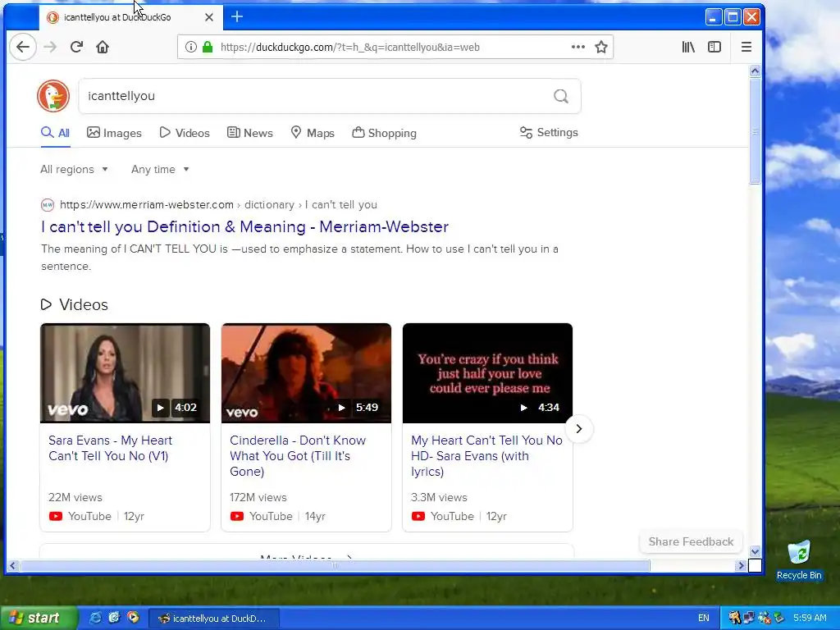Close the icanttellyou DuckDuckGo tab
Viewport: 840px width, 630px height.
[209, 17]
